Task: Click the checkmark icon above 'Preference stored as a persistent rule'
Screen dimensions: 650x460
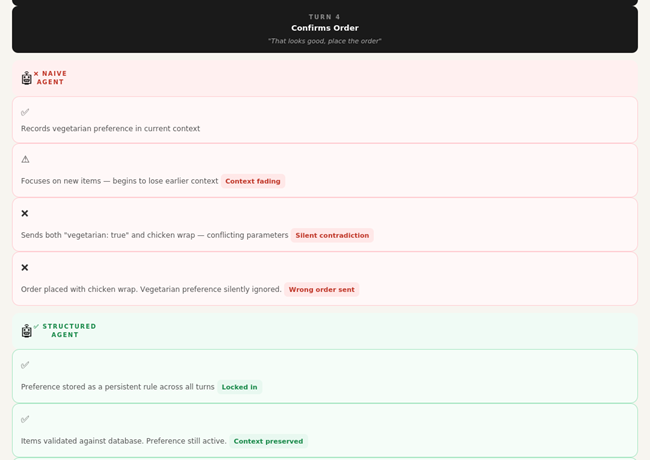Action: [25, 365]
